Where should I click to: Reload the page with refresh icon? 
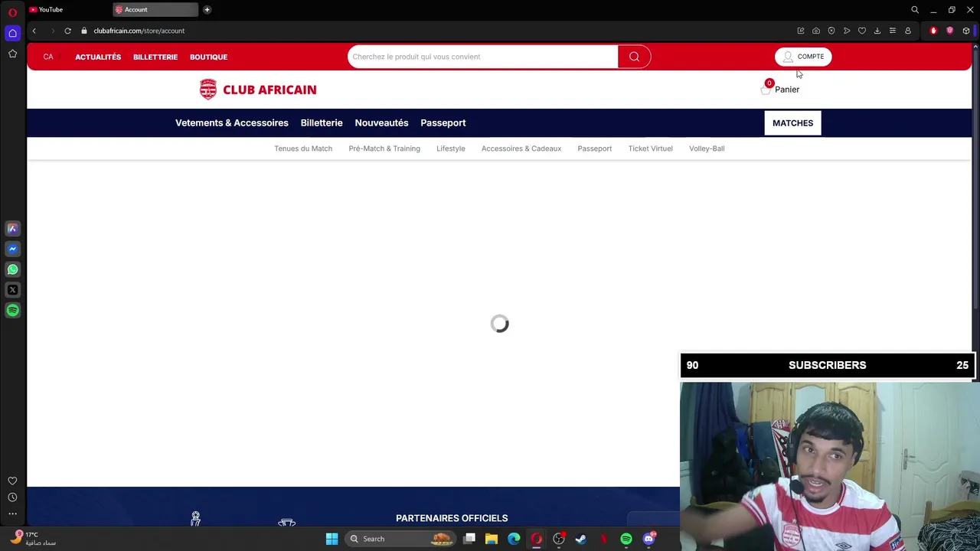pos(67,31)
